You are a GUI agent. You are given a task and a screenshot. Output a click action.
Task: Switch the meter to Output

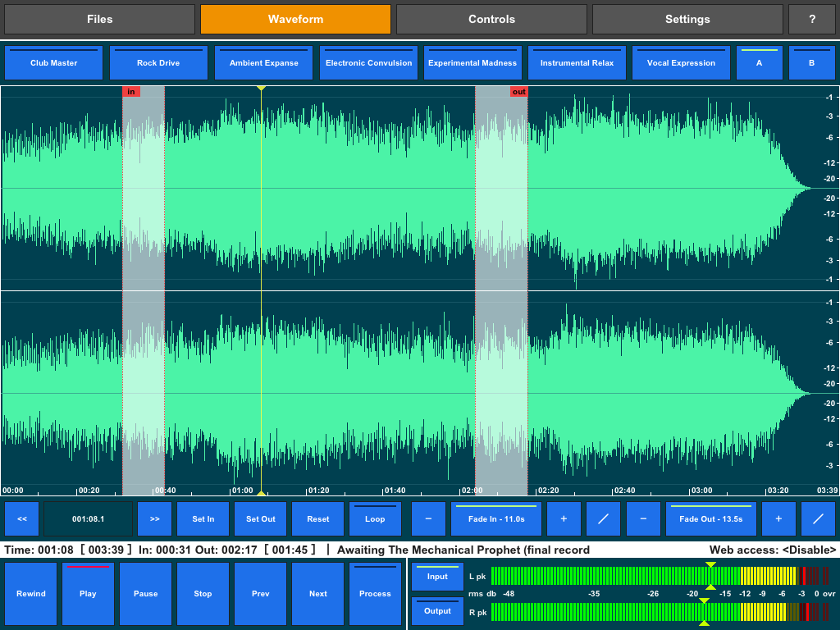(437, 611)
